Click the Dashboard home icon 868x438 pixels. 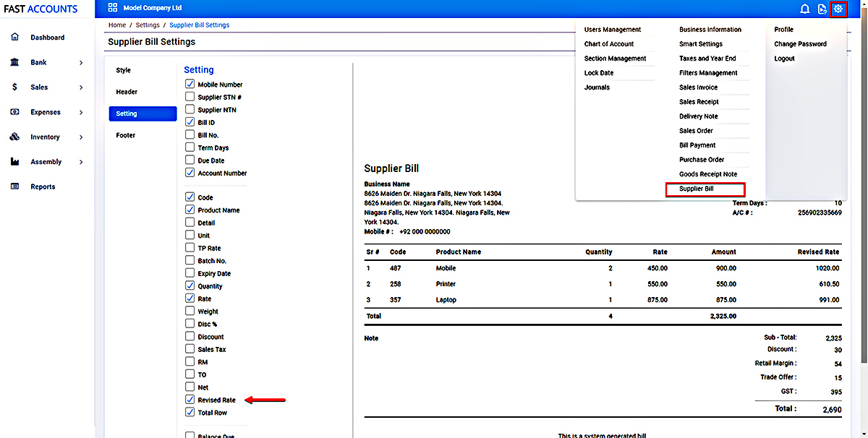[x=15, y=37]
